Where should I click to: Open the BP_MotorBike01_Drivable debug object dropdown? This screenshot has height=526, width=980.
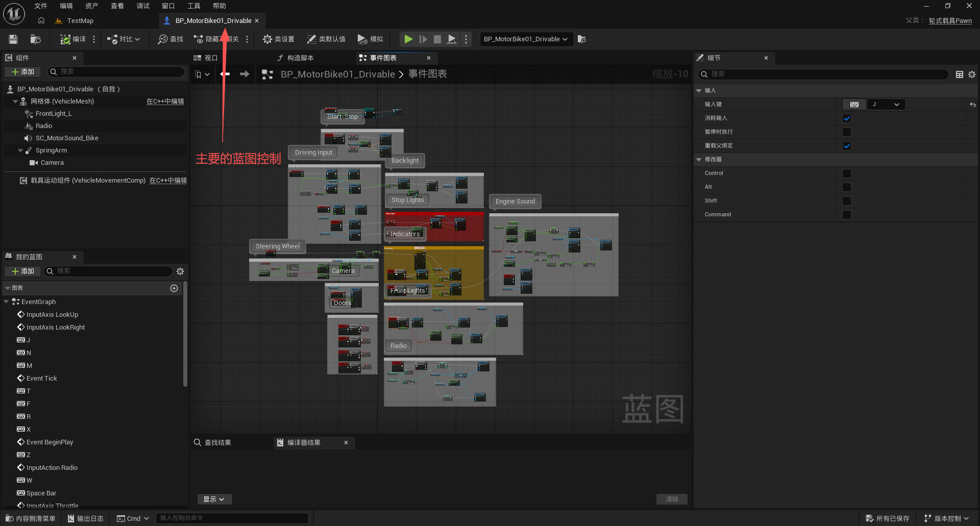point(526,39)
